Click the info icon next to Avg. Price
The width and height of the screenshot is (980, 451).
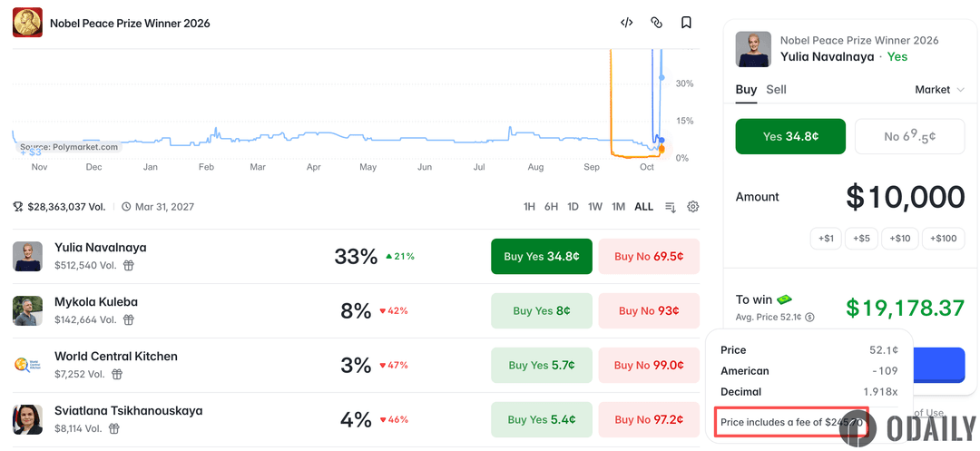(810, 317)
